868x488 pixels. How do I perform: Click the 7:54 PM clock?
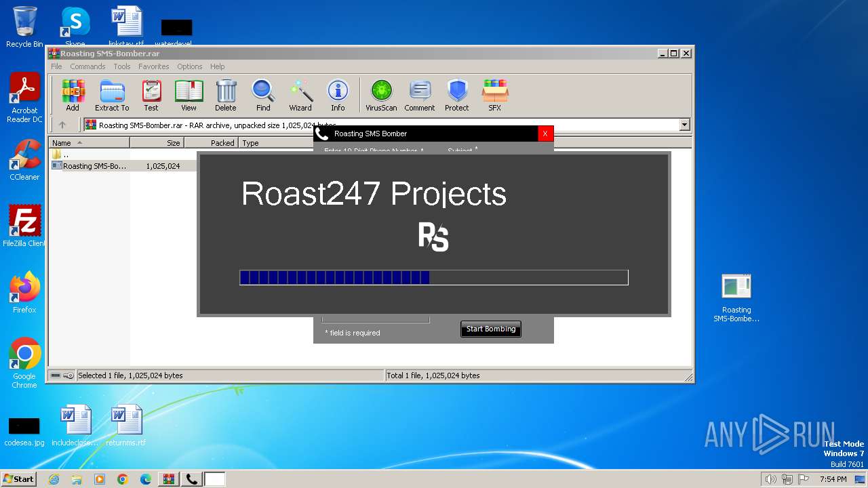tap(833, 479)
